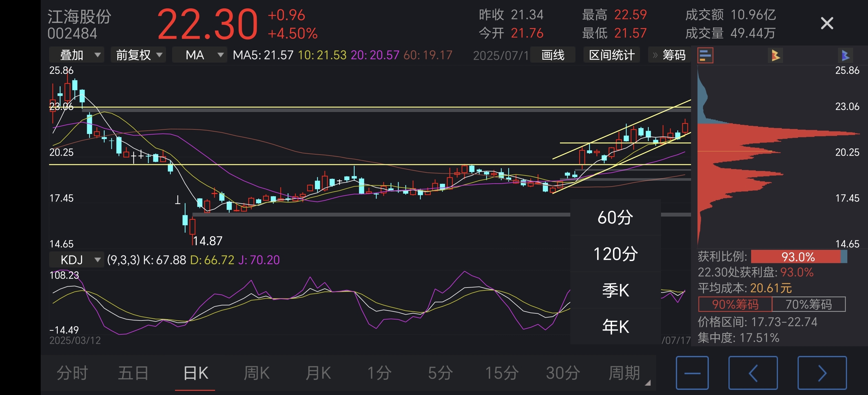Click the stock code 002484
Viewport: 868px width, 395px height.
pos(72,33)
